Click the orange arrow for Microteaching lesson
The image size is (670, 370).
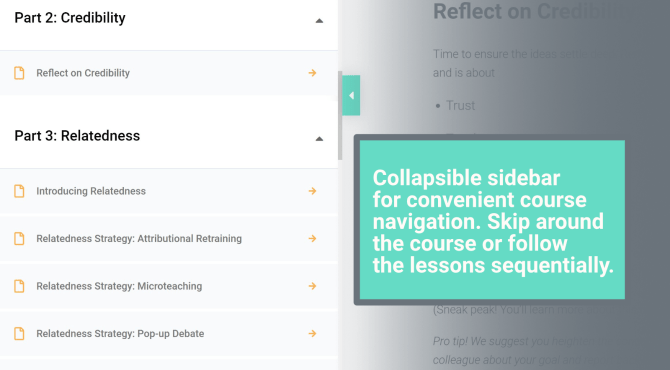coord(312,286)
